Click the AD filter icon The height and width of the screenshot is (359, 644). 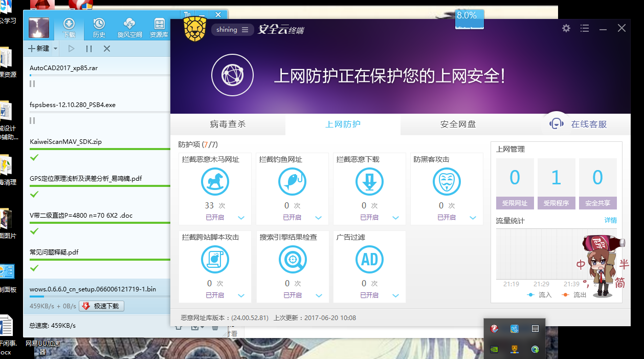tap(369, 259)
